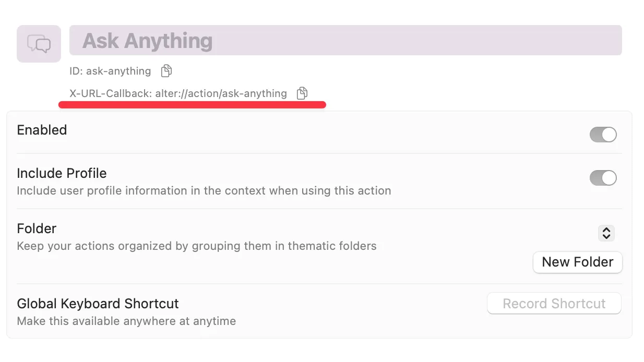The width and height of the screenshot is (644, 362).
Task: Click the 'X-URL-Callback:' label text
Action: click(111, 94)
